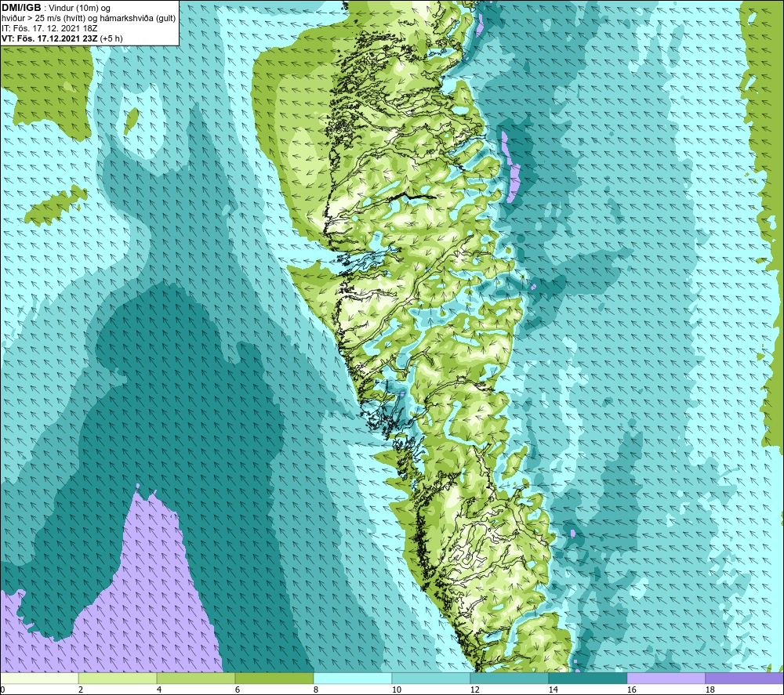Click the 6–8 m/s olive green legend swatch
This screenshot has height=695, width=784.
point(274,678)
